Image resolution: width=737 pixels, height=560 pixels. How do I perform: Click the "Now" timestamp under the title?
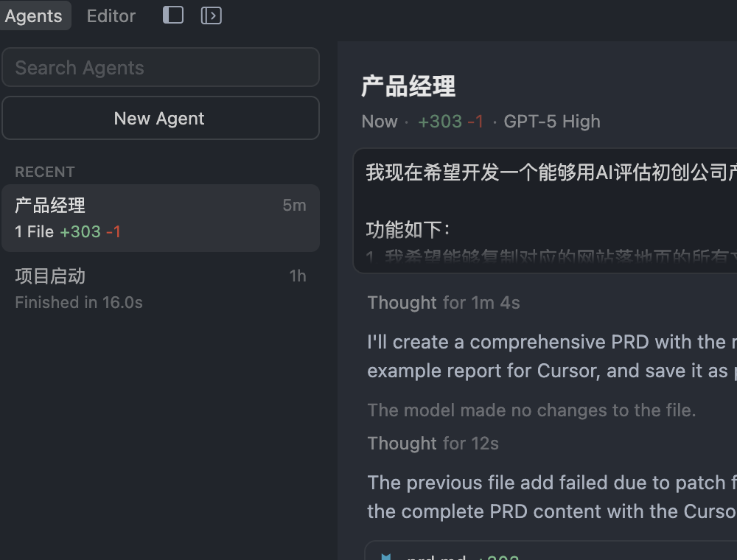(380, 122)
